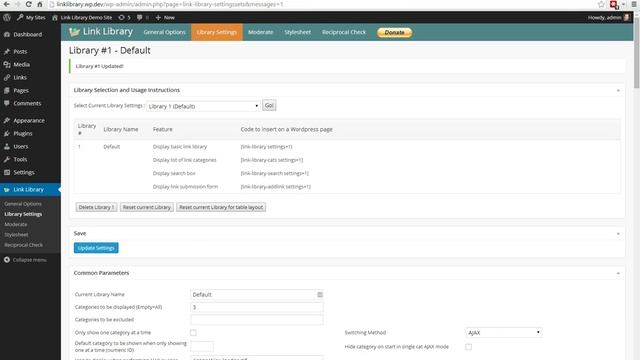Open Moderate sidebar submenu link
This screenshot has width=640, height=360.
point(16,224)
